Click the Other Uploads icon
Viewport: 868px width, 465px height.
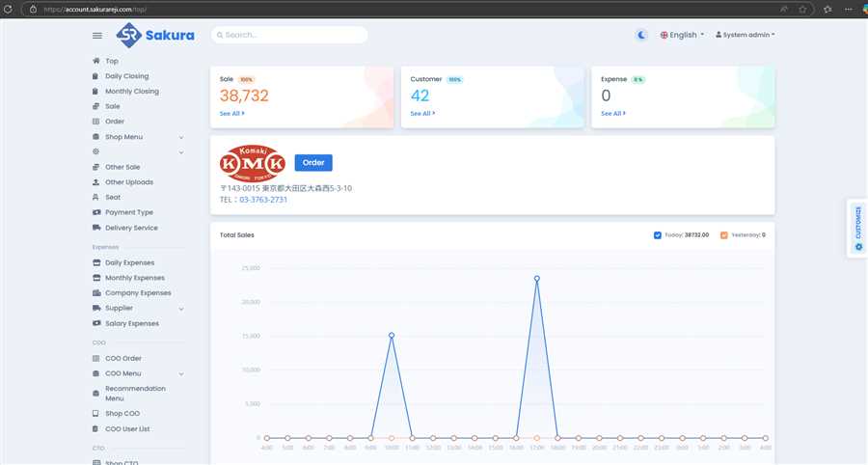pos(95,181)
